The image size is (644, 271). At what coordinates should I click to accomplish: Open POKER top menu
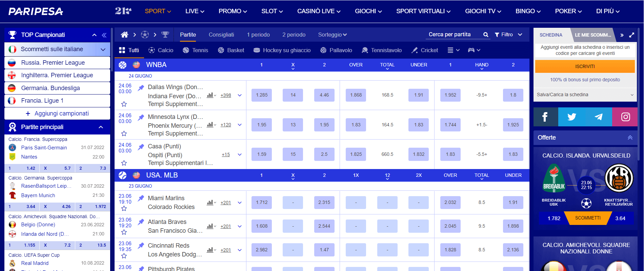pos(568,11)
